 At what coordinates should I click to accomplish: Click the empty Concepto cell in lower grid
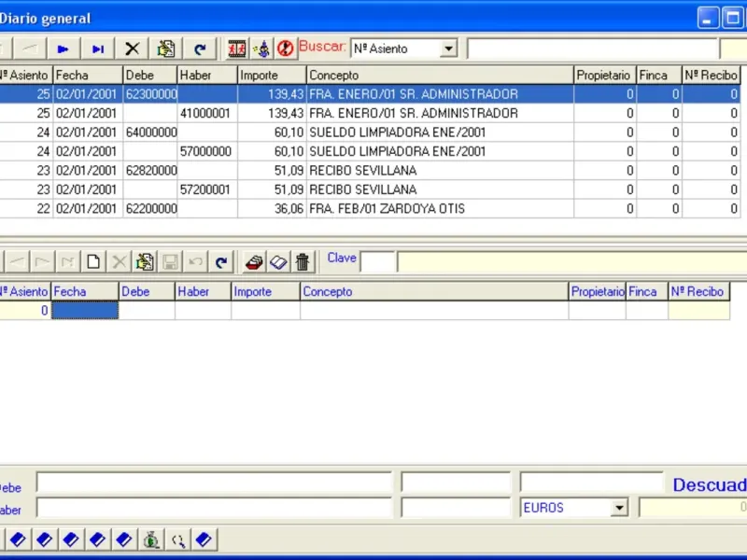click(434, 311)
